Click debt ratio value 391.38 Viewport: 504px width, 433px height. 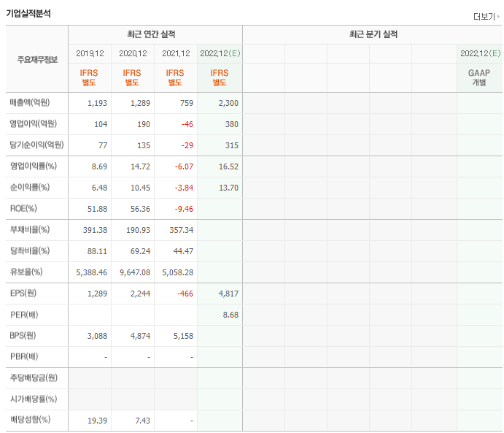[x=95, y=230]
